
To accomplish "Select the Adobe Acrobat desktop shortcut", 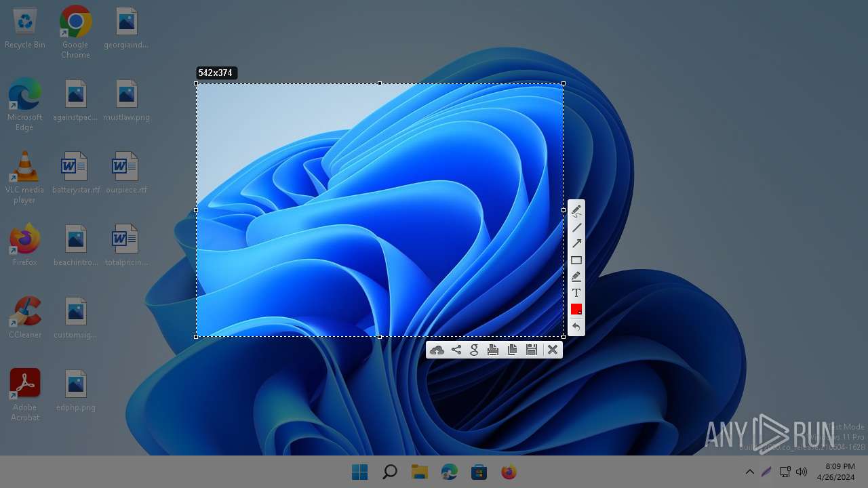I will pos(25,395).
